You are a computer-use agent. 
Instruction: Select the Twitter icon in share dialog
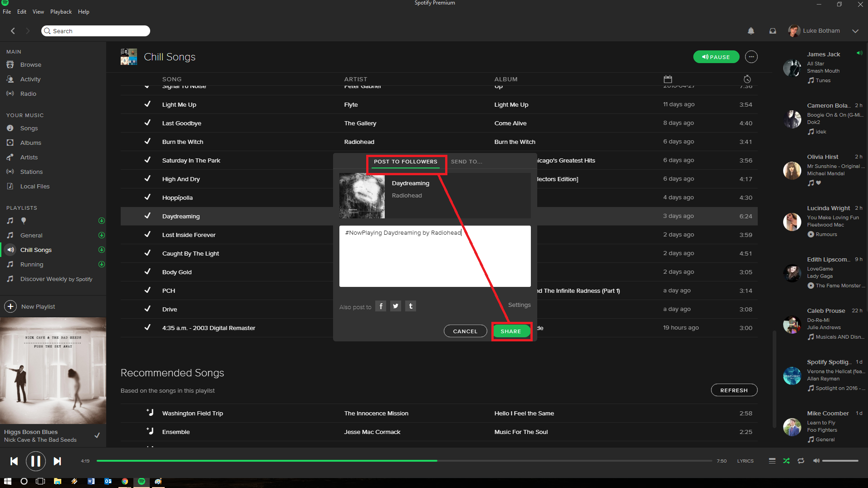pos(396,306)
